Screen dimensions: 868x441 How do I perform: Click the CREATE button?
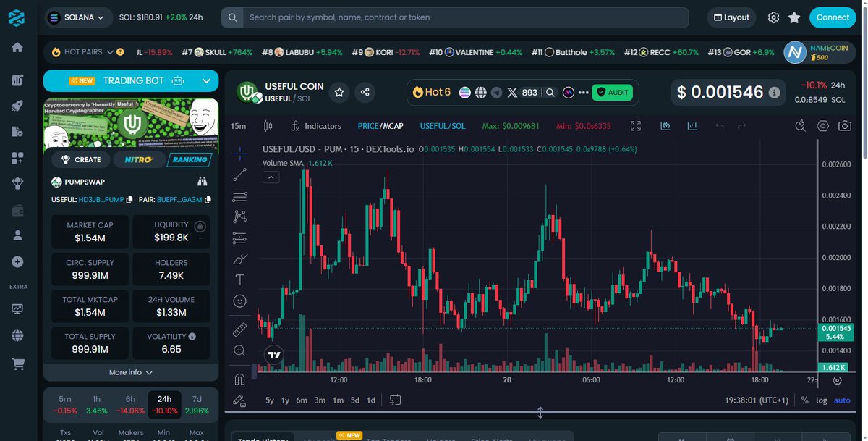coord(81,159)
